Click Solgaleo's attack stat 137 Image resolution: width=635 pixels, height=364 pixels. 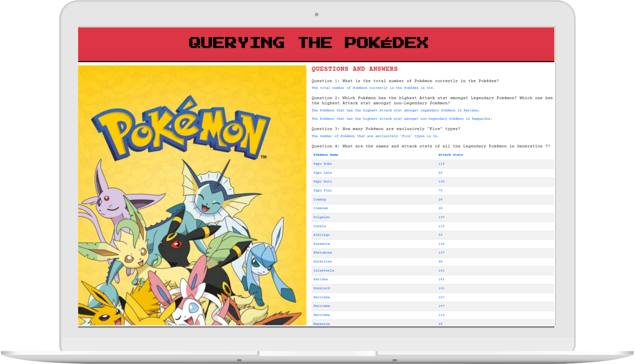point(441,217)
